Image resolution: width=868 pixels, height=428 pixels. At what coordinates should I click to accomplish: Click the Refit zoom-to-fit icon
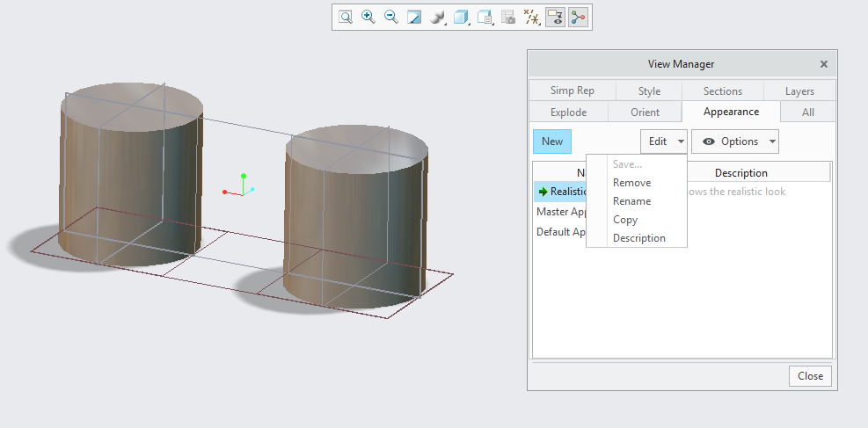click(x=346, y=17)
